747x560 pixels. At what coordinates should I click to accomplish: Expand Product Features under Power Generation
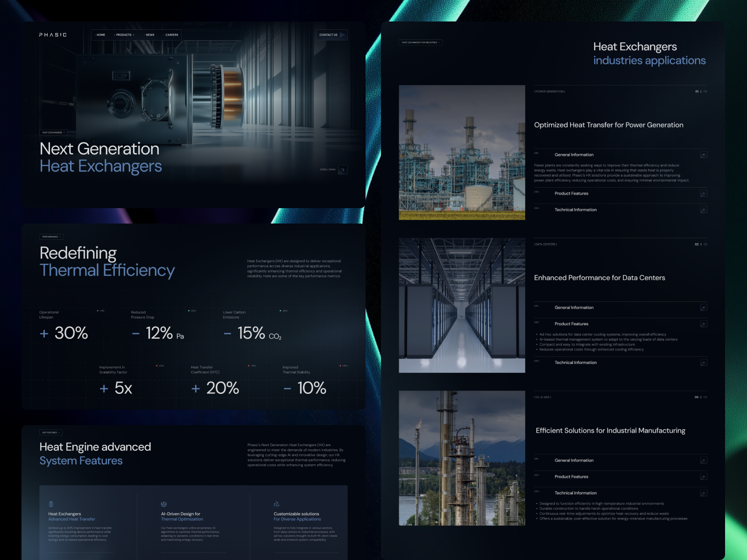[704, 194]
